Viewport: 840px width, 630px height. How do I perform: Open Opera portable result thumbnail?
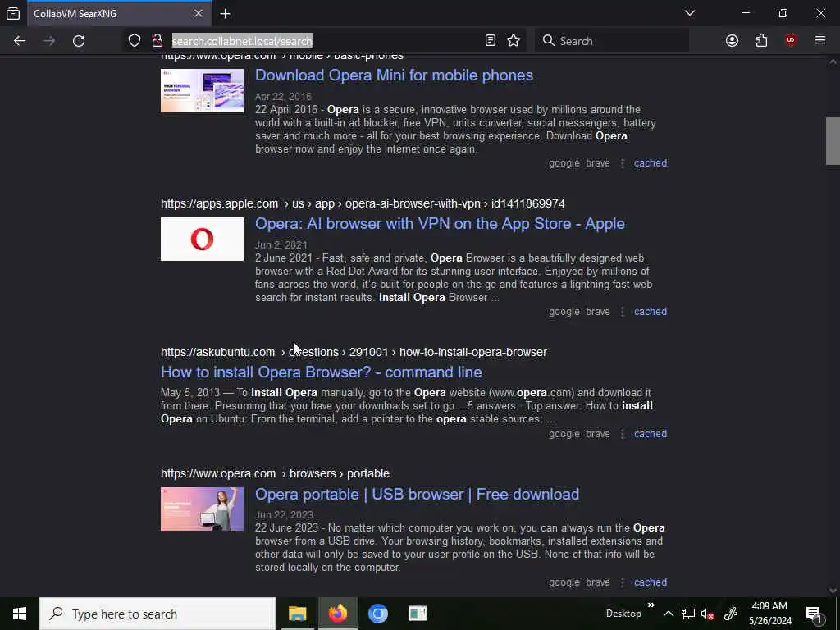point(202,509)
